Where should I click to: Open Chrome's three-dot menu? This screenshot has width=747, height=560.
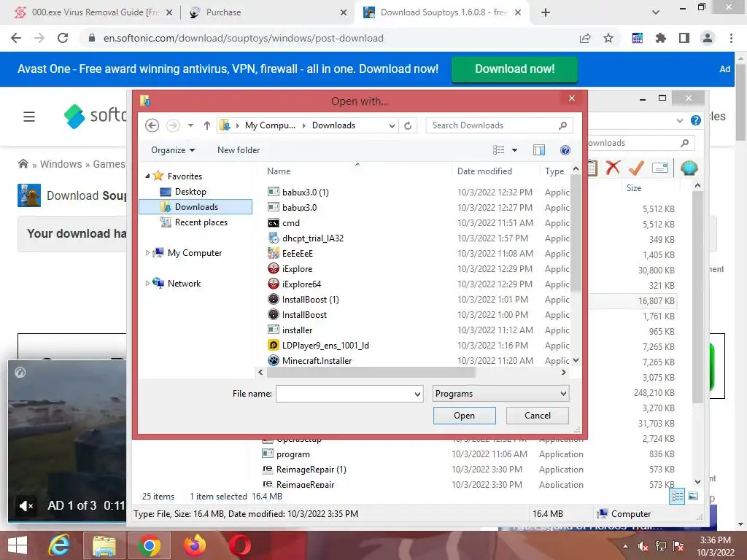[731, 38]
